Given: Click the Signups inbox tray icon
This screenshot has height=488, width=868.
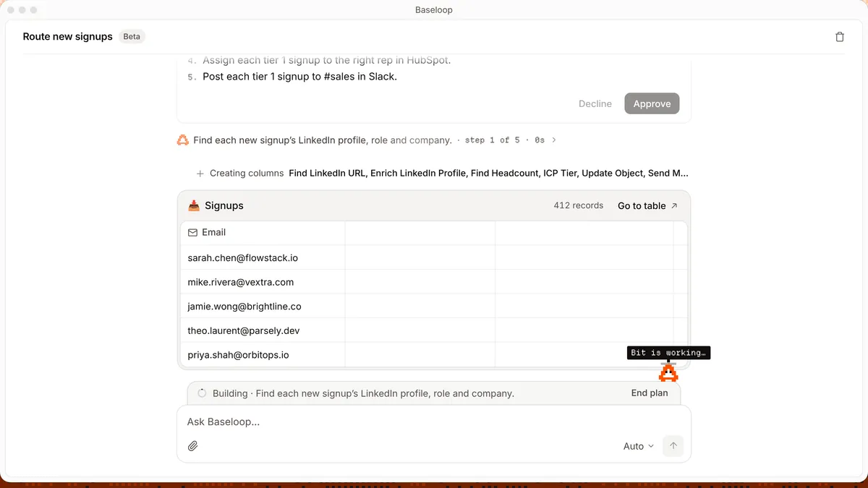Looking at the screenshot, I should (194, 206).
